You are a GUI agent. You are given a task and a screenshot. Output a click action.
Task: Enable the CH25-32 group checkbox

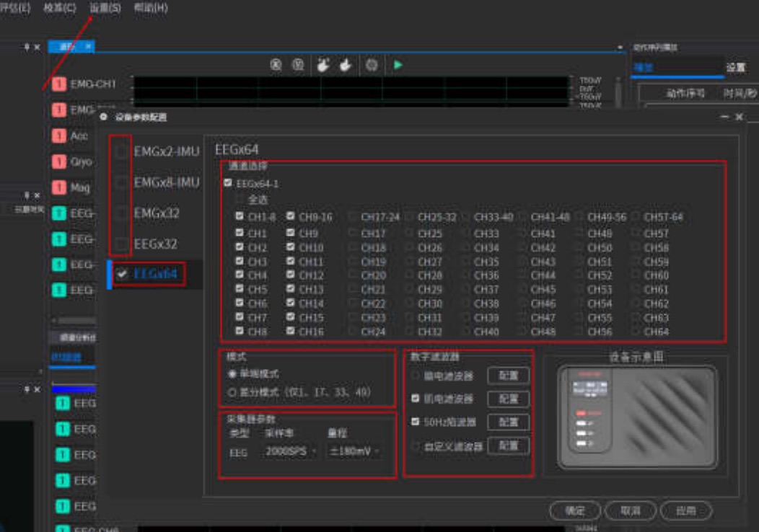(410, 216)
